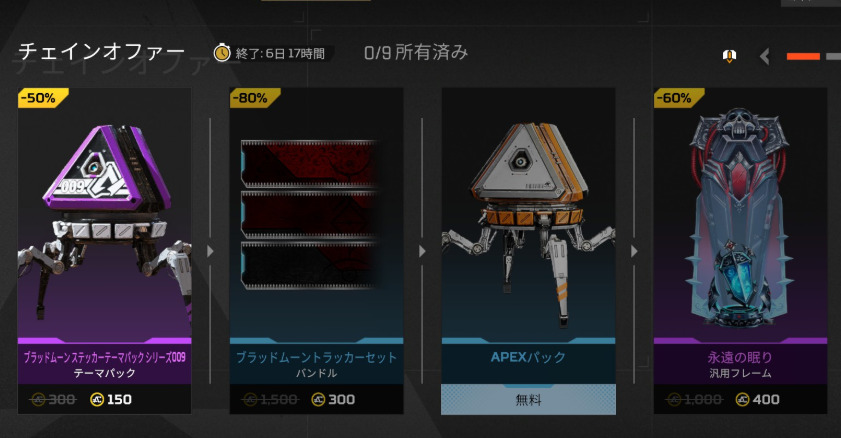This screenshot has width=841, height=438.
Task: Click chain arrow after tracker bundle card
Action: [422, 251]
